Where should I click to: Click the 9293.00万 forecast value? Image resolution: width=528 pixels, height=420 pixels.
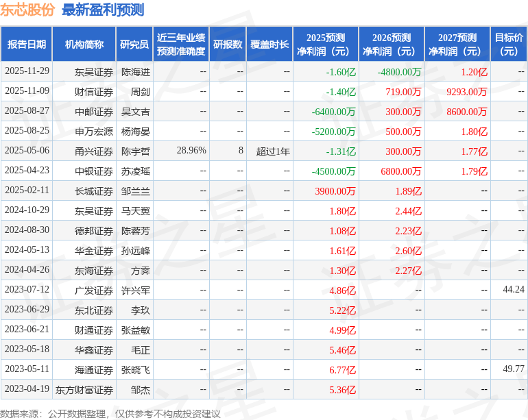pyautogui.click(x=467, y=92)
